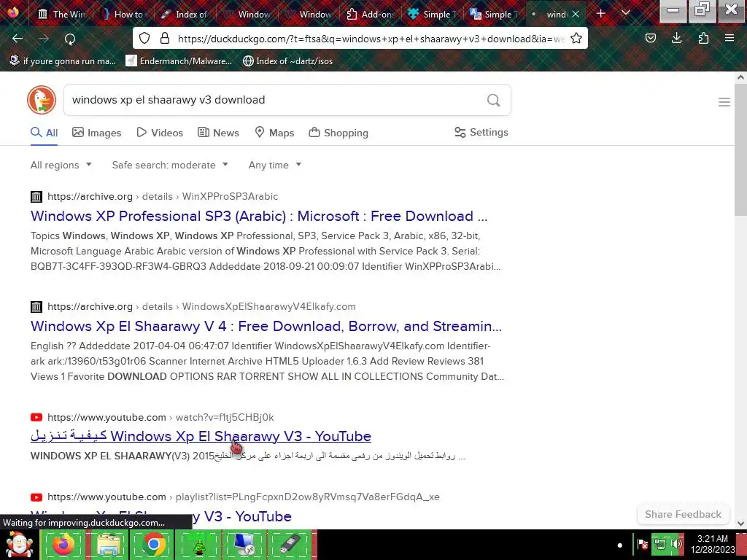Open 'if youre gonna run ma...' bookmark
Viewport: 747px width, 560px height.
(63, 61)
